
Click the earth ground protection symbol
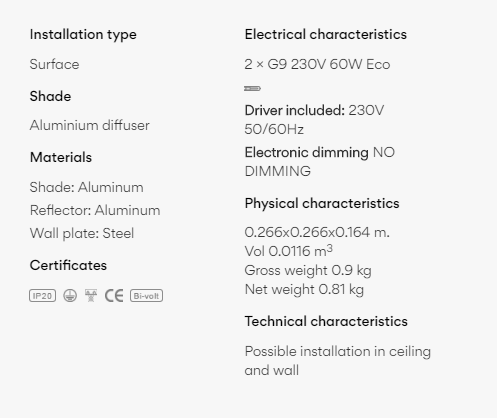pos(70,296)
